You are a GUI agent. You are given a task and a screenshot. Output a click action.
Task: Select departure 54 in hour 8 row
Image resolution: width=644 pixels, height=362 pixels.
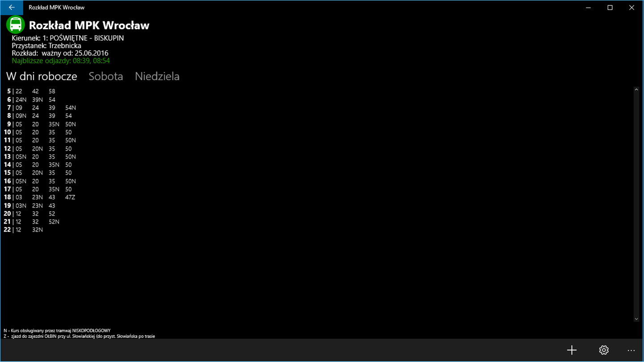(68, 116)
